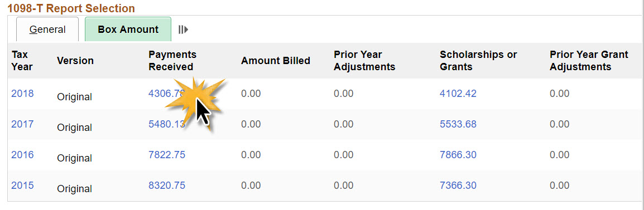The height and width of the screenshot is (210, 644).
Task: Click payments received 5480.13 link
Action: click(x=167, y=124)
